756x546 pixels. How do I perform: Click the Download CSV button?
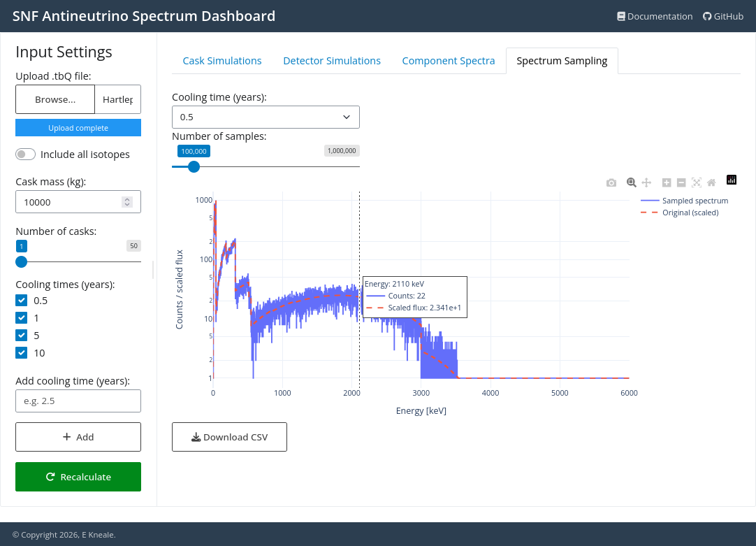click(229, 437)
